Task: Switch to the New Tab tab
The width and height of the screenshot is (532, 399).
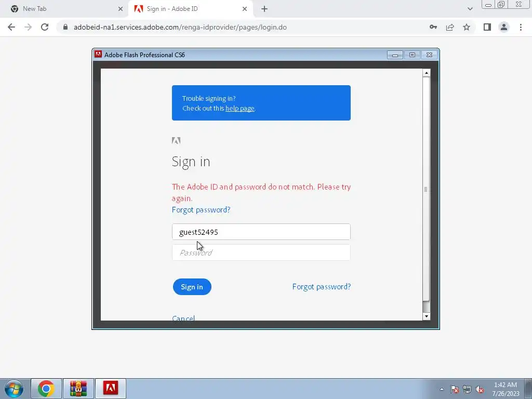Action: pyautogui.click(x=64, y=9)
